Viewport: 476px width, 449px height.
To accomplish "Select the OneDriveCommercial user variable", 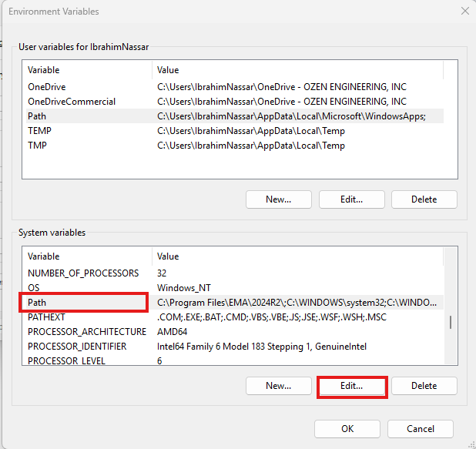I will pyautogui.click(x=72, y=102).
